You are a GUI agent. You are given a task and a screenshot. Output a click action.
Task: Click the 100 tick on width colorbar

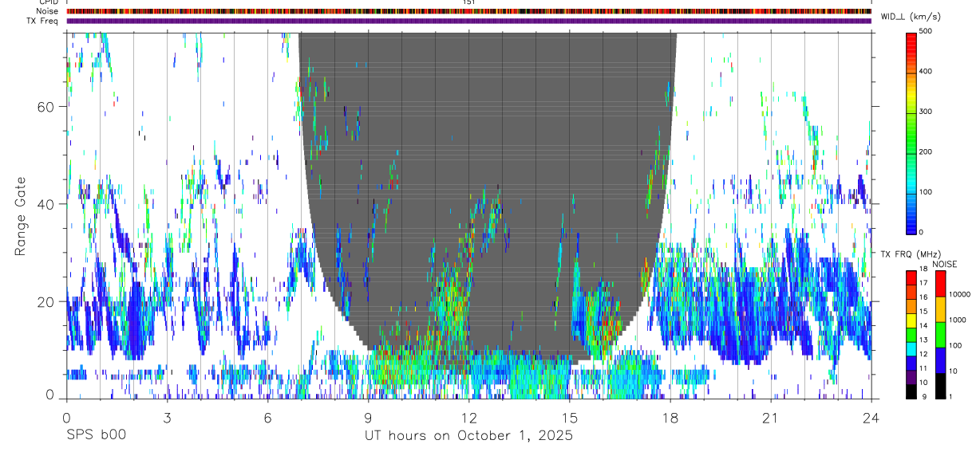(927, 192)
